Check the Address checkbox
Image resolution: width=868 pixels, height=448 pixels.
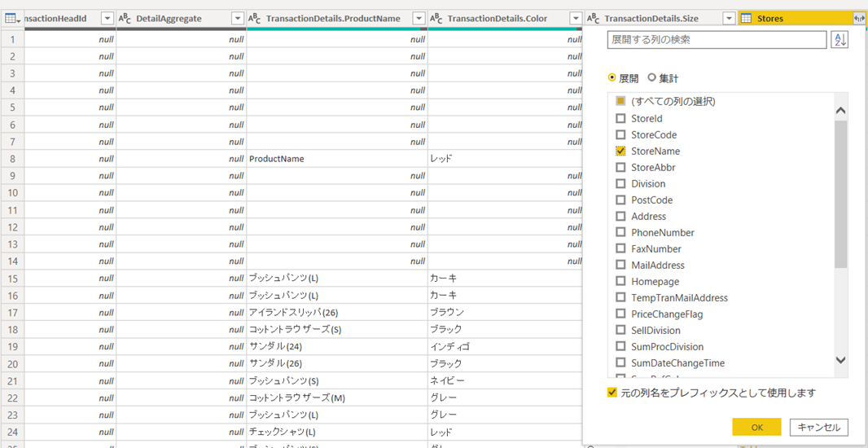(x=620, y=216)
